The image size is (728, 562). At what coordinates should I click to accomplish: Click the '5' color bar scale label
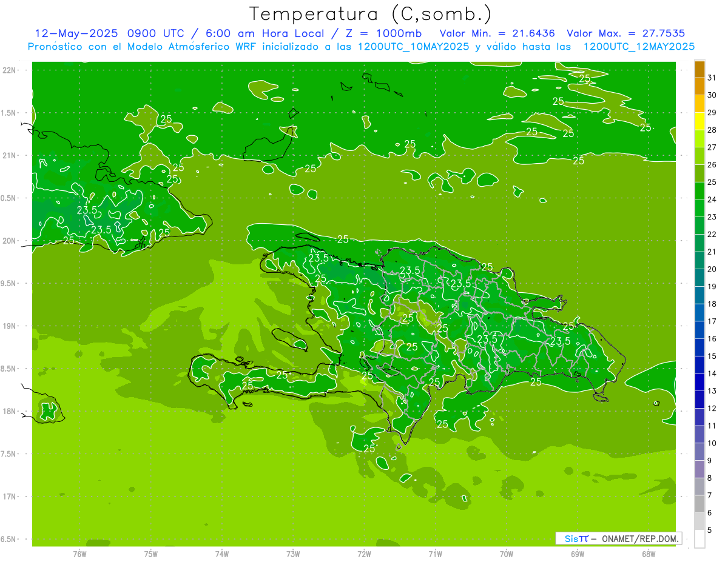[x=710, y=530]
